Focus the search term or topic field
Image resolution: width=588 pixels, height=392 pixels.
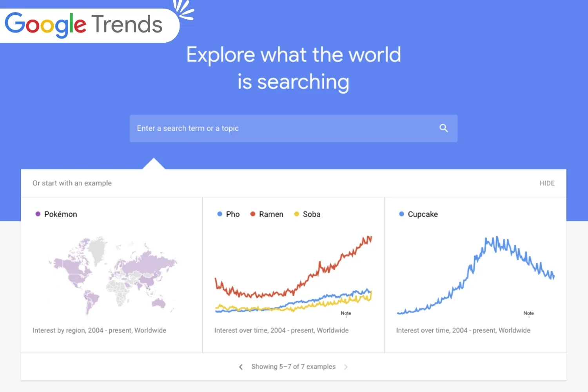282,128
